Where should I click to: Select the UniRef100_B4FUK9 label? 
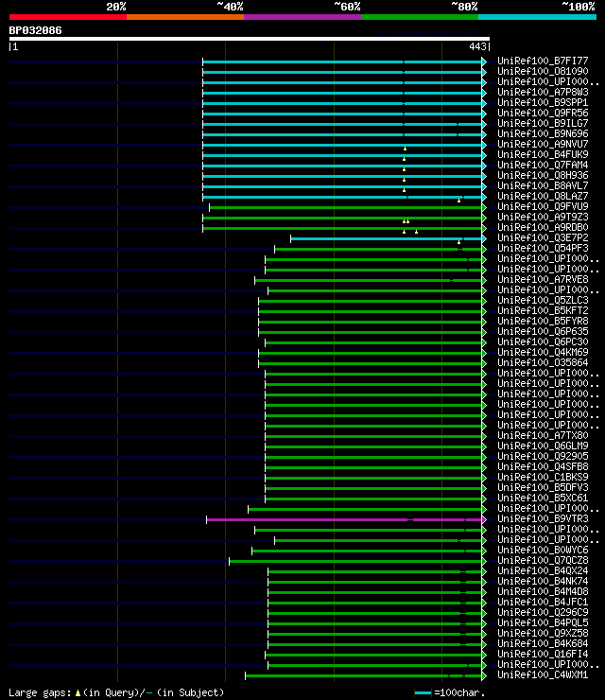tap(543, 154)
